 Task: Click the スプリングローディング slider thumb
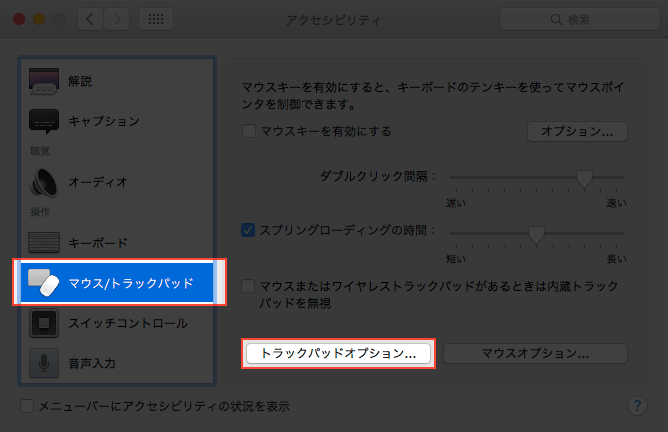click(x=536, y=235)
